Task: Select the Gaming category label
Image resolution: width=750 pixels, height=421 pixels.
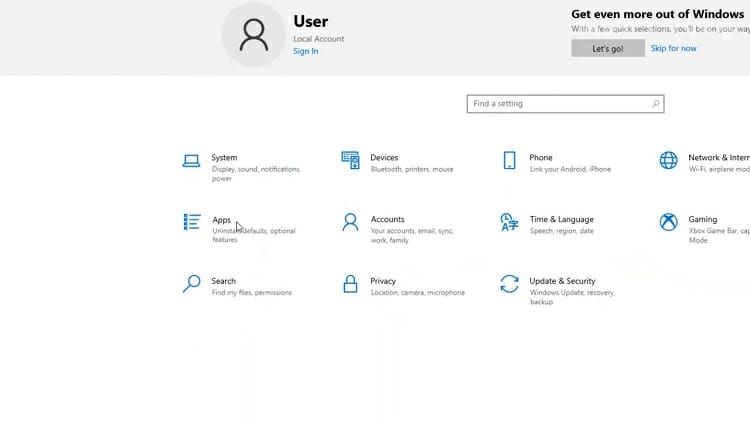Action: (703, 219)
